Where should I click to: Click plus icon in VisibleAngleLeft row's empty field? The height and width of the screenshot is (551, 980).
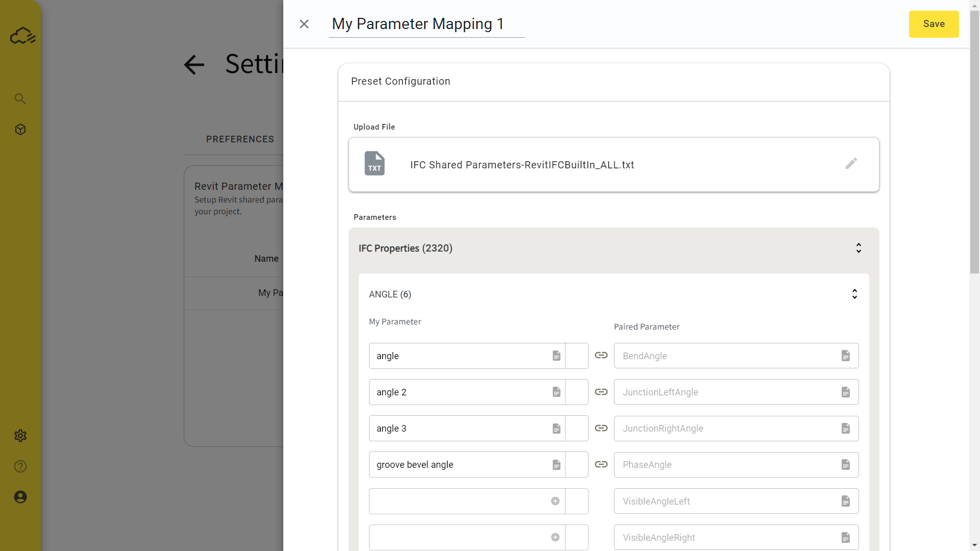coord(555,501)
